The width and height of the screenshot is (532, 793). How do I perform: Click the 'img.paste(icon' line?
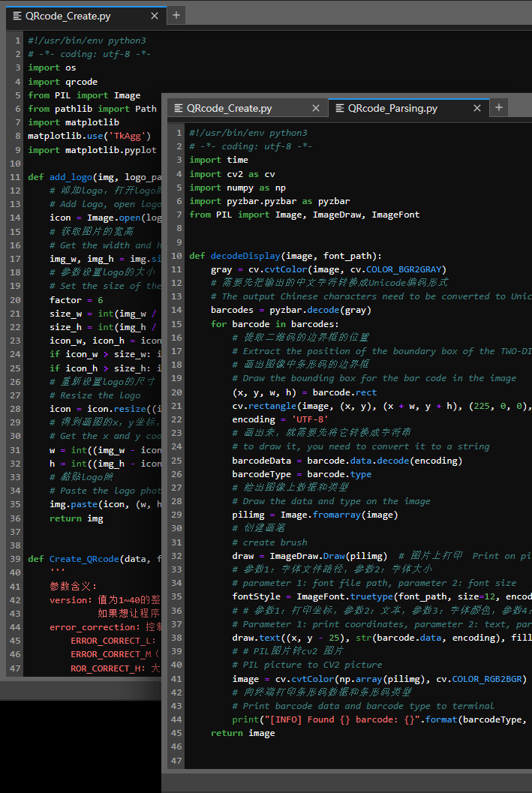[105, 504]
